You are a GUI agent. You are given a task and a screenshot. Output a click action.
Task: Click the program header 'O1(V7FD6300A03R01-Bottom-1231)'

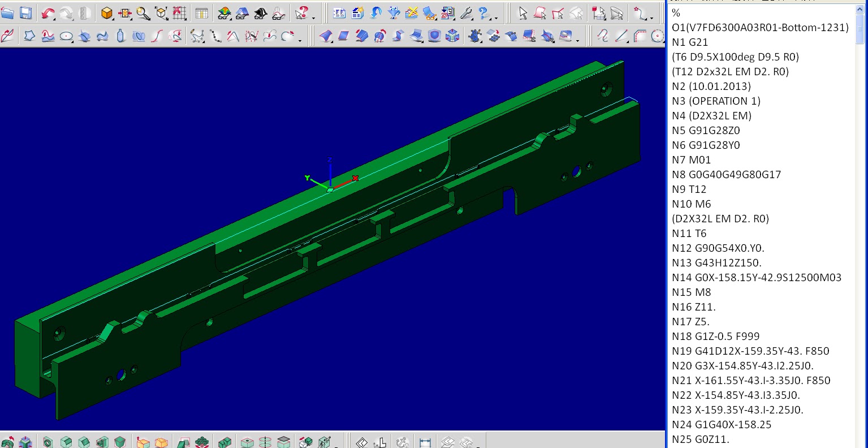(760, 27)
